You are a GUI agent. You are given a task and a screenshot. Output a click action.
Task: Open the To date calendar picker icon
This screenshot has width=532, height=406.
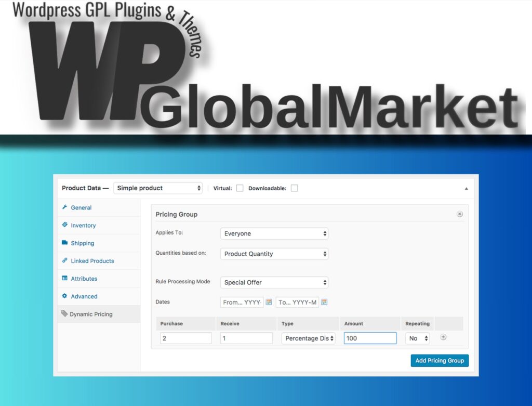[324, 302]
